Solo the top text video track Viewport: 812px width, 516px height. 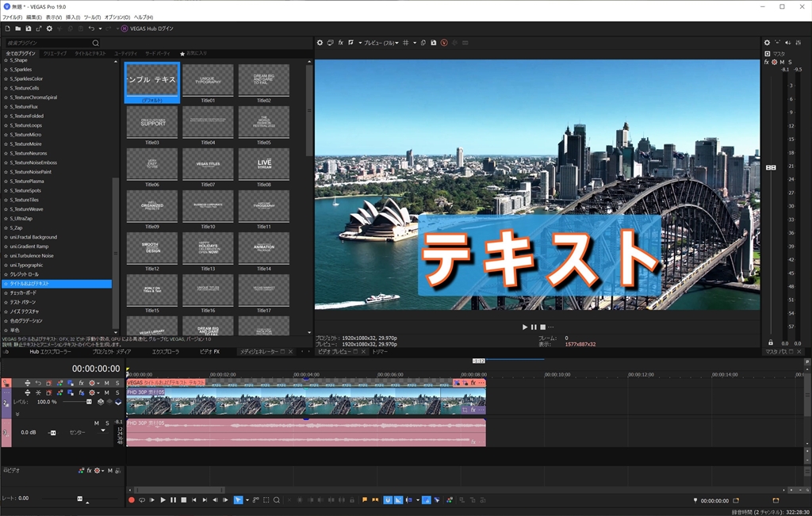[x=117, y=383]
